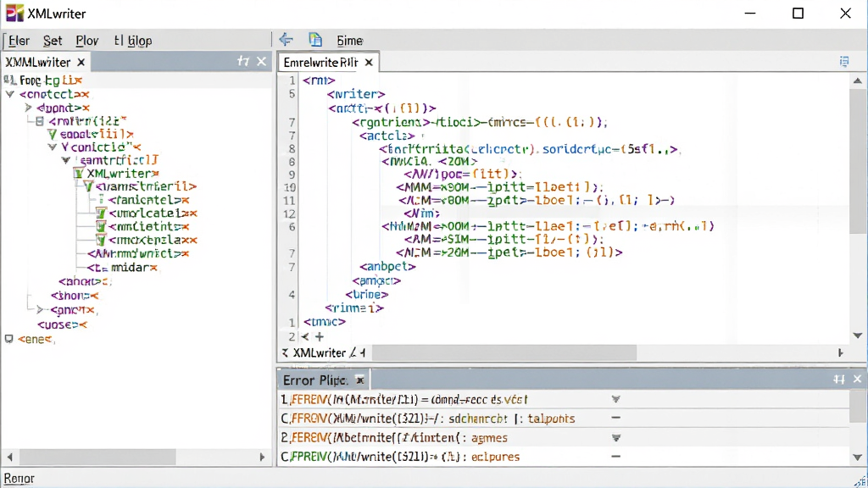This screenshot has width=868, height=488.
Task: Click the tree panel's horizontal scrollbar thumb
Action: (97, 457)
